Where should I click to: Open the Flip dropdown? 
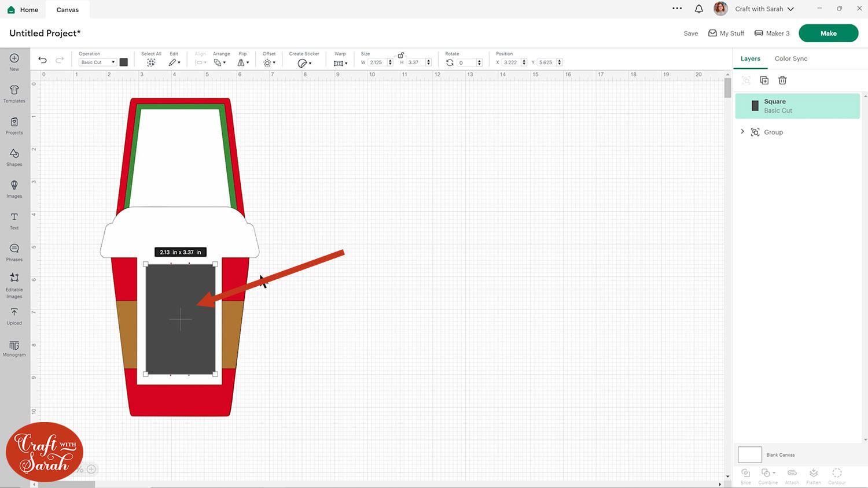coord(243,62)
